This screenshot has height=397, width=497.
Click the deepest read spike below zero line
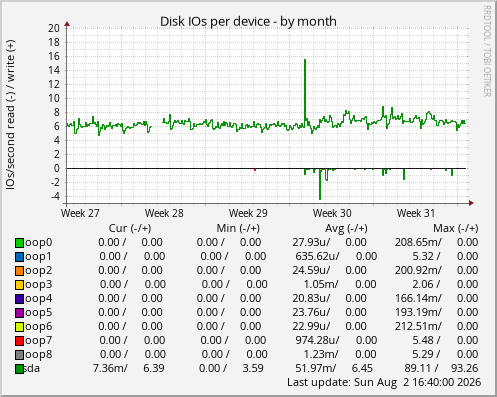pyautogui.click(x=320, y=184)
